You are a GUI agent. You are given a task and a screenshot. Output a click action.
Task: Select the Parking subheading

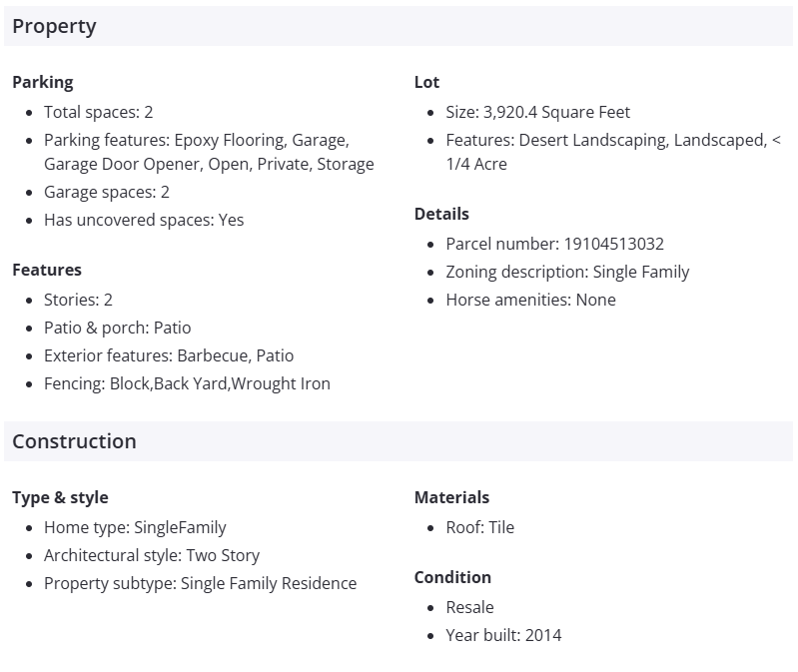click(x=43, y=82)
